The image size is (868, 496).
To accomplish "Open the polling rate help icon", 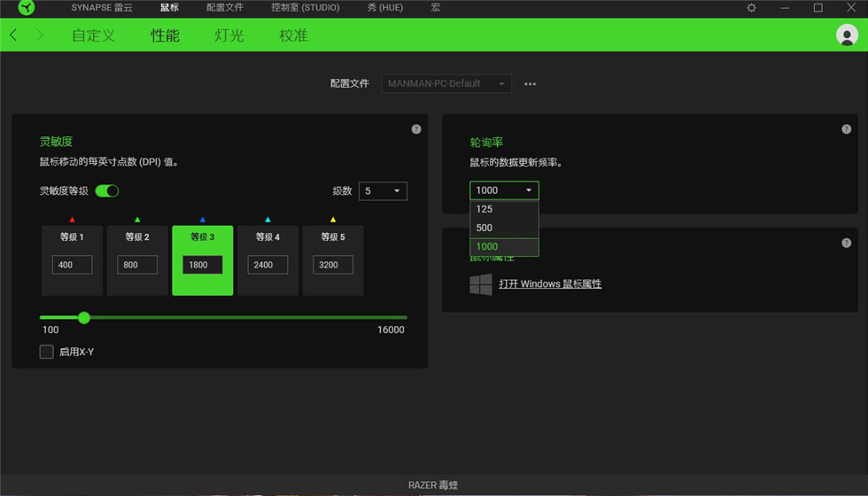I will point(847,129).
